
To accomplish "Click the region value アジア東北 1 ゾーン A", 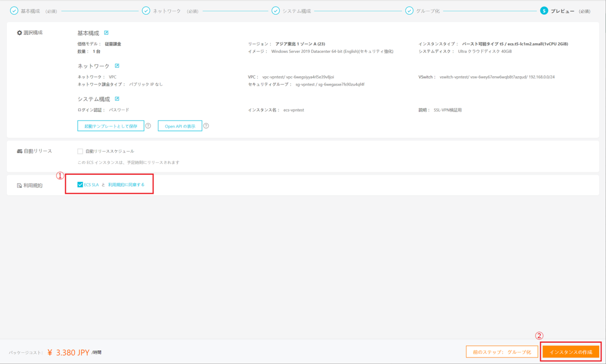I will coord(300,44).
